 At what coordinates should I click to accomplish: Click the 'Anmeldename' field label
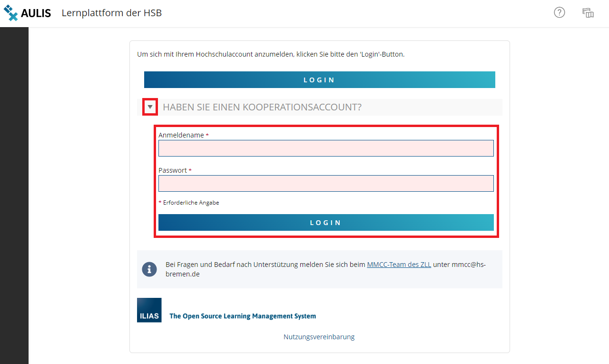coord(181,135)
